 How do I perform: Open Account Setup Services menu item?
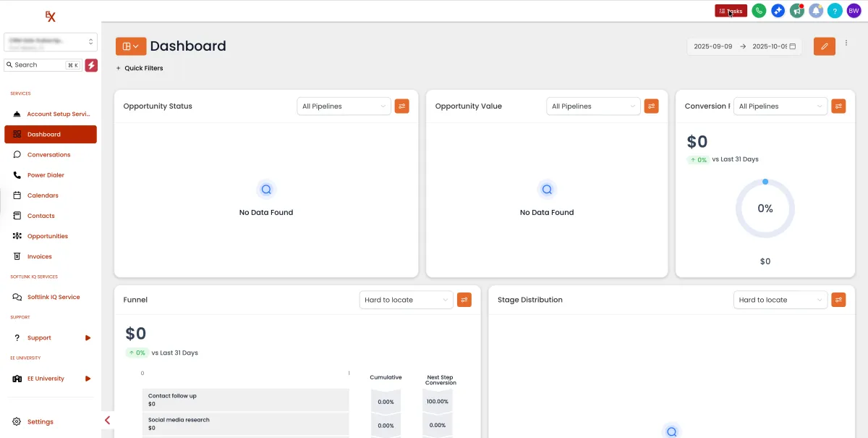[x=51, y=114]
